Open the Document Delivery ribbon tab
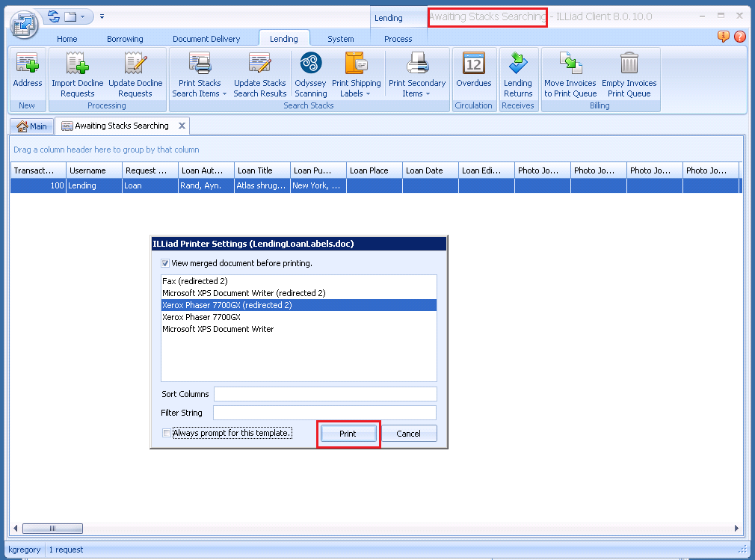This screenshot has width=755, height=560. tap(206, 39)
